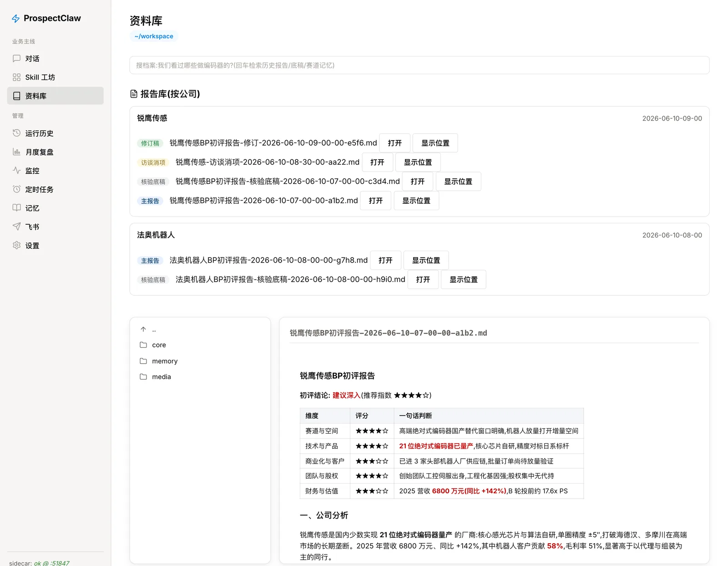The height and width of the screenshot is (566, 728).
Task: Click the 飞书 paper plane icon
Action: (17, 227)
